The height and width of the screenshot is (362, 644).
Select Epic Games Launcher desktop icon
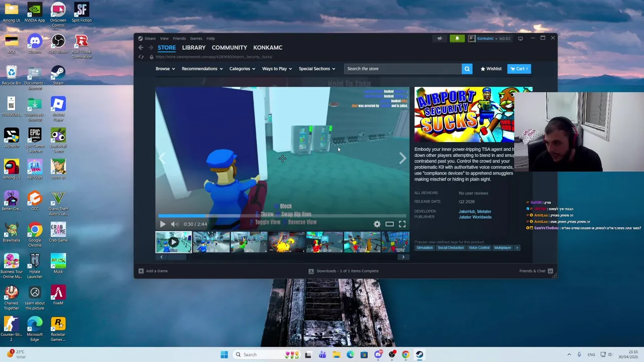[x=35, y=140]
